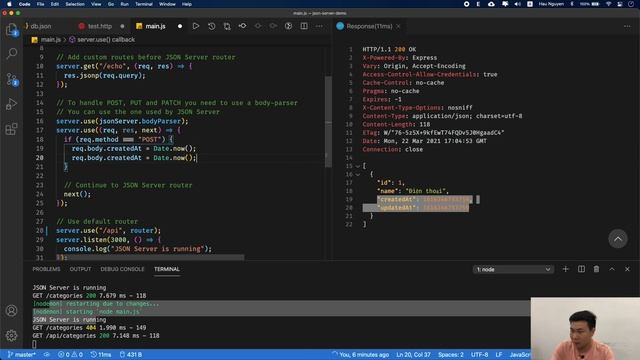Open Response panel More Actions ellipsis
Screen dimensions: 640x360
pos(627,26)
